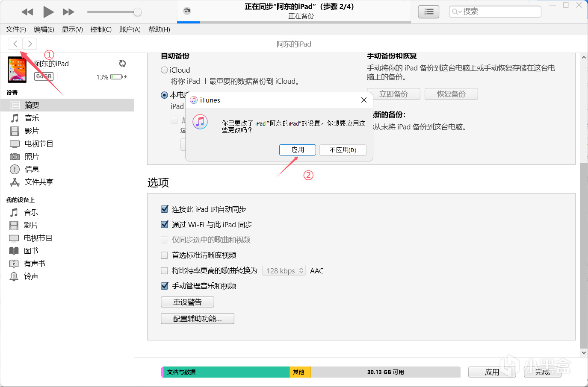Click the sync progress bar under 正在备份

pyautogui.click(x=293, y=22)
